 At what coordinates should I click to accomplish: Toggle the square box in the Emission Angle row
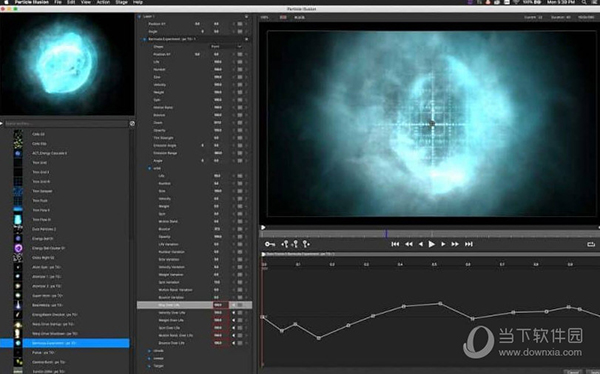[240, 145]
